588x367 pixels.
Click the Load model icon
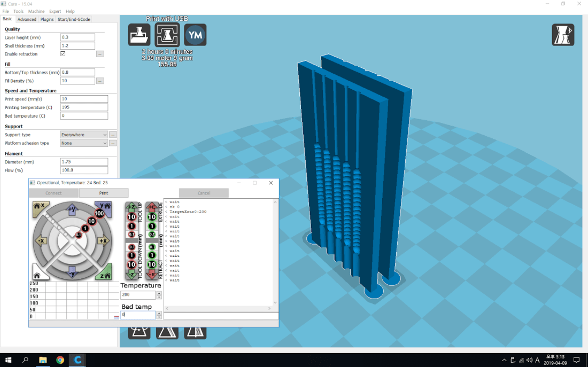[x=139, y=35]
